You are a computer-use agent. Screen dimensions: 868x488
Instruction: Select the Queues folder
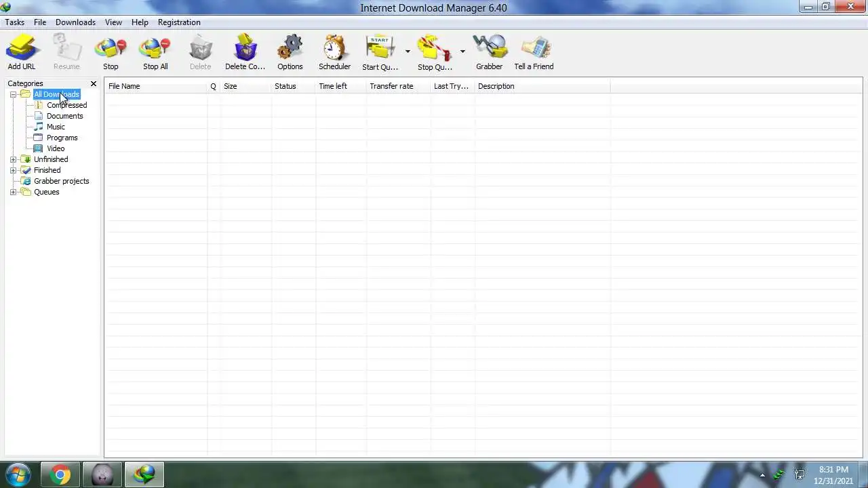tap(46, 192)
